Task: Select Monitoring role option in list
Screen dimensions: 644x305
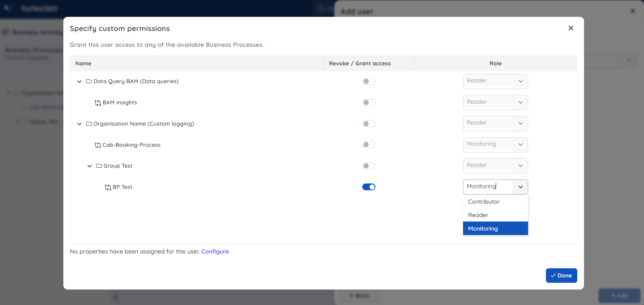Action: click(x=495, y=229)
